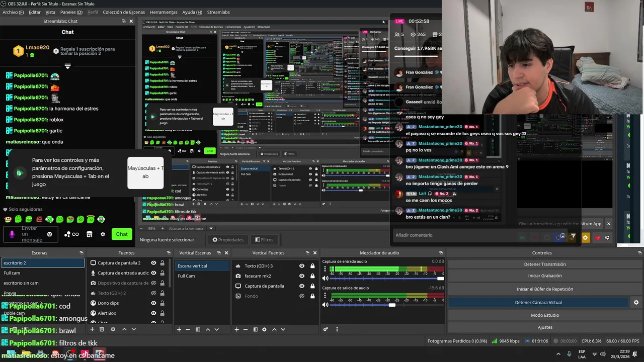Add a source in Vertical Fuentes panel
644x362 pixels.
[x=236, y=329]
